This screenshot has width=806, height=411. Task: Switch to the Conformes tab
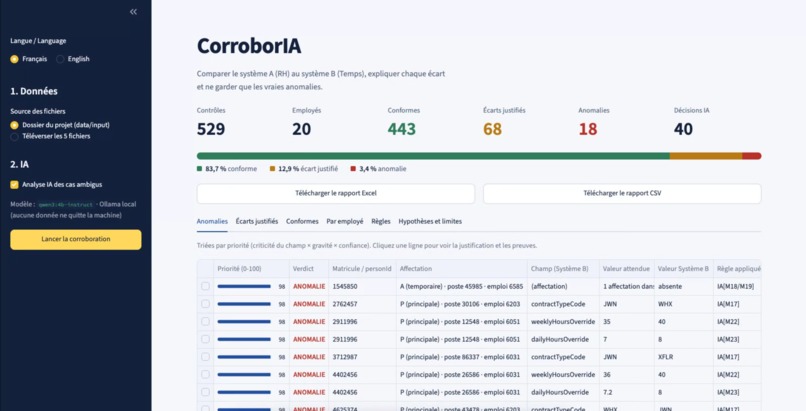click(302, 221)
